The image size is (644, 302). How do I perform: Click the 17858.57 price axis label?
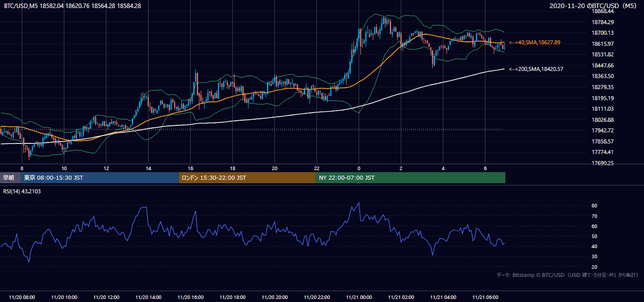[x=603, y=141]
